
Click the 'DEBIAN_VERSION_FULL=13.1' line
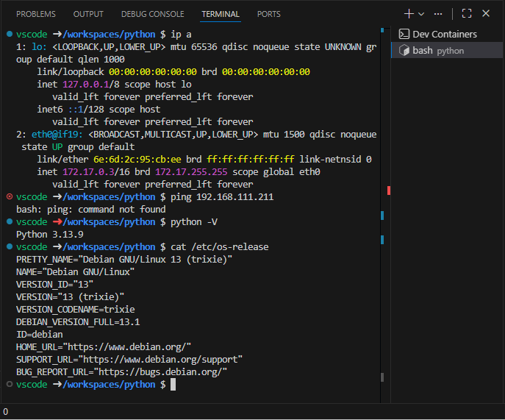78,322
